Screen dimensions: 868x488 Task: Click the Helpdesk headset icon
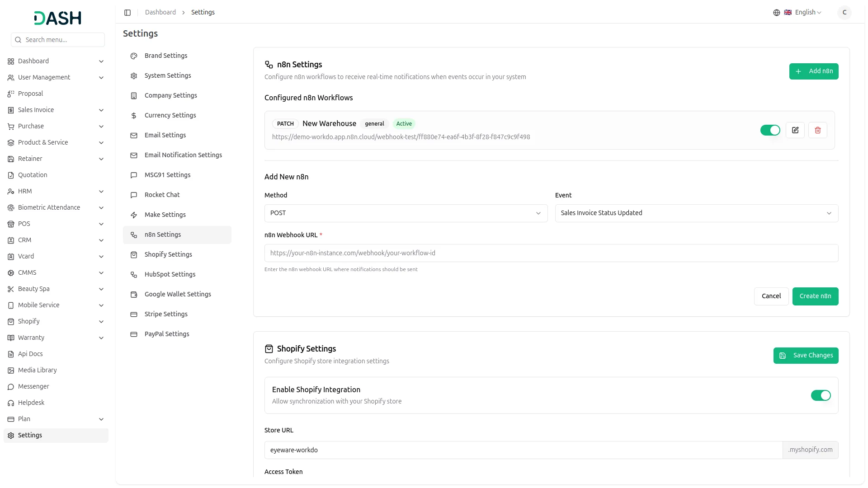[11, 403]
